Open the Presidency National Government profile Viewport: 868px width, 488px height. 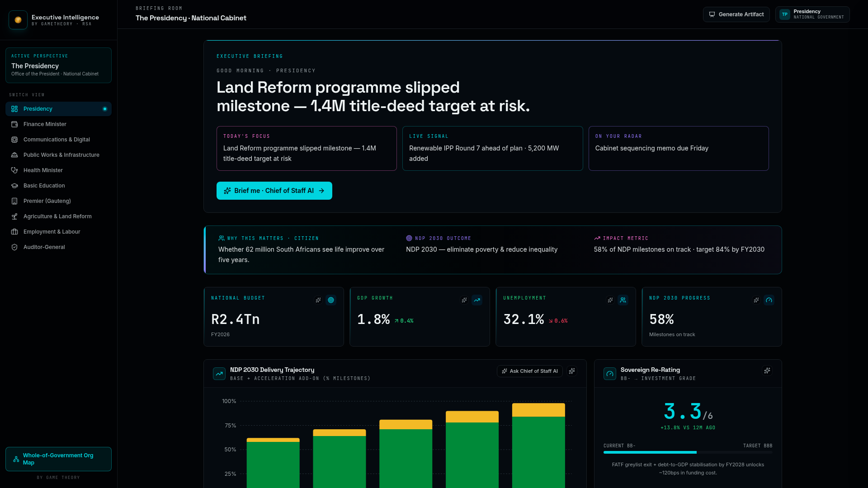812,14
